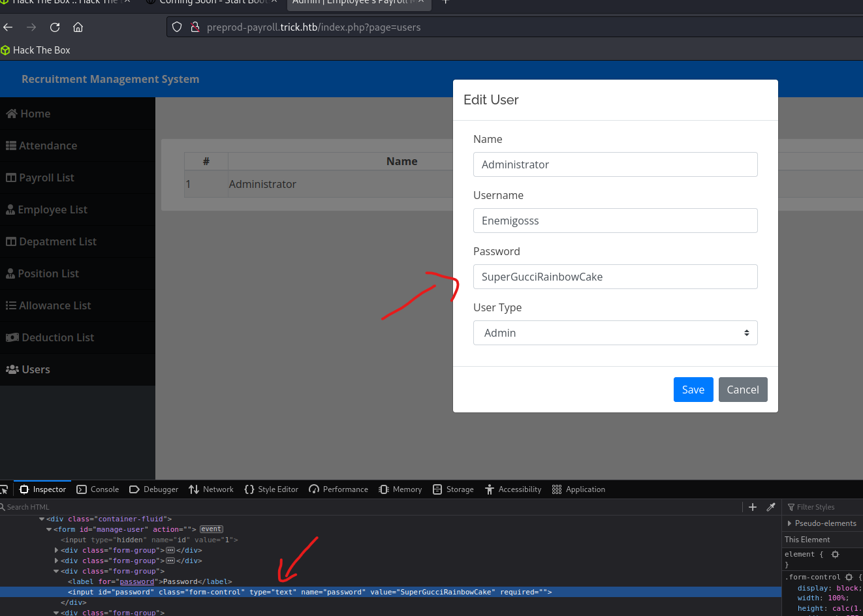Switch to the Style Editor devtools tab
This screenshot has width=863, height=616.
[271, 489]
